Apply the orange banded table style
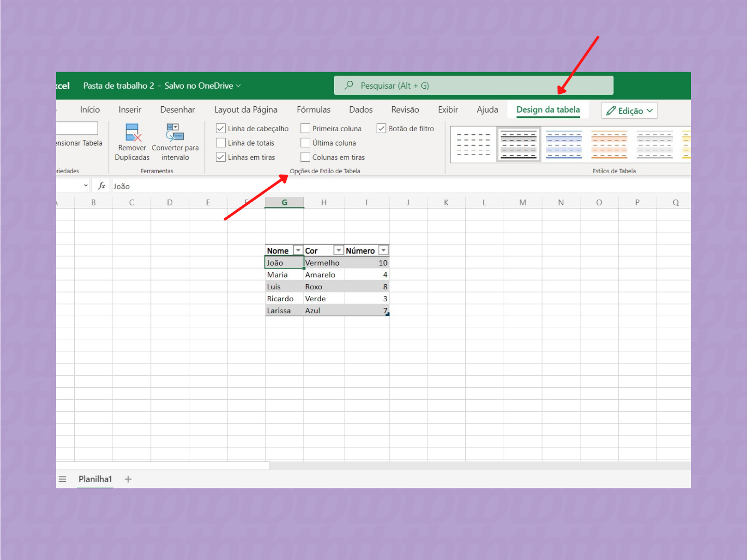The width and height of the screenshot is (747, 560). click(x=609, y=145)
